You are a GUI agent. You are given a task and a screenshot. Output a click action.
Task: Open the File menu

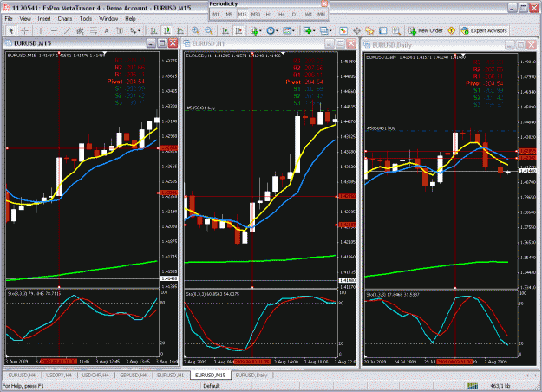(x=9, y=19)
